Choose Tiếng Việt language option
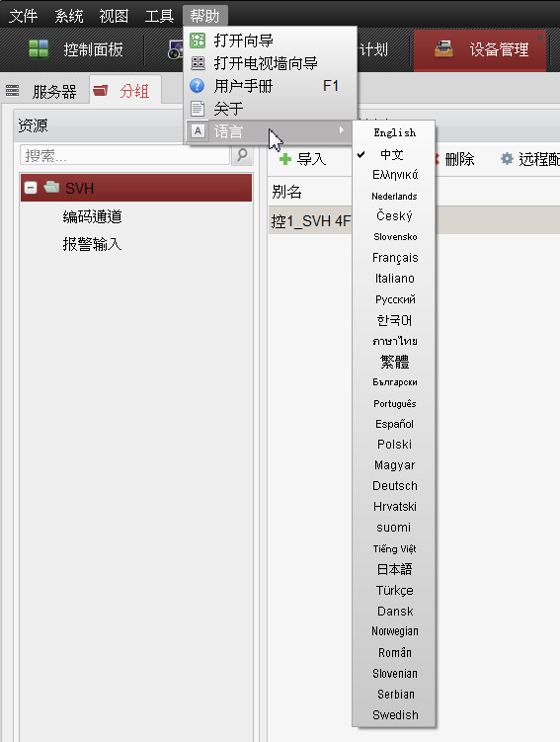 [x=393, y=548]
